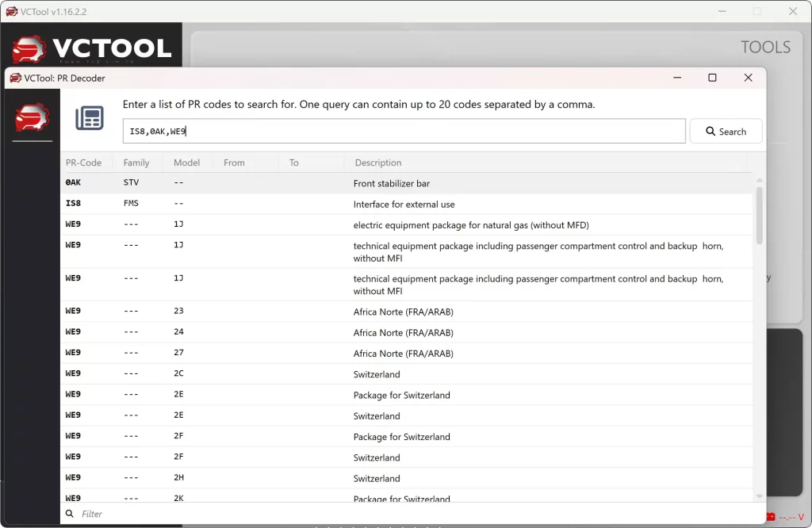This screenshot has height=528, width=812.
Task: Maximize the PR Decoder window
Action: click(x=712, y=78)
